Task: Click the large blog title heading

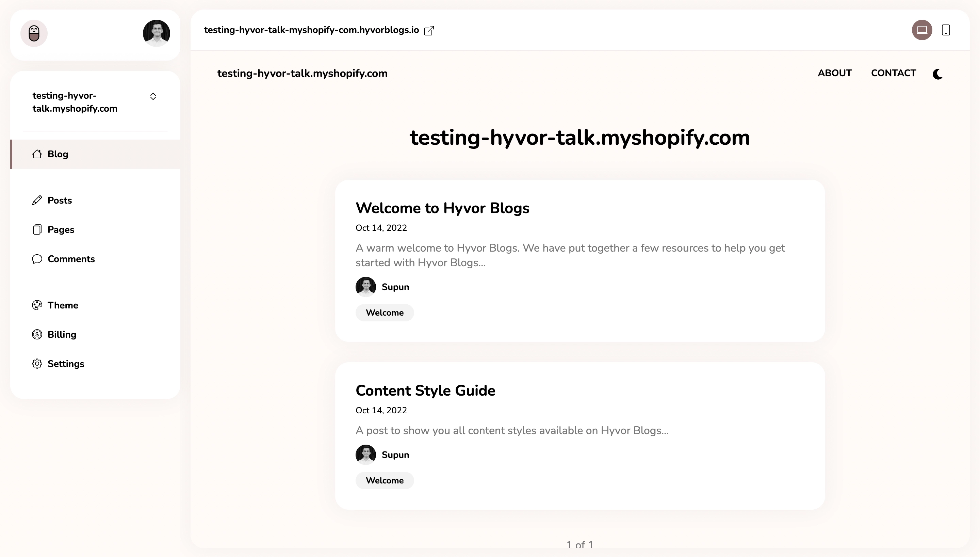Action: [580, 138]
